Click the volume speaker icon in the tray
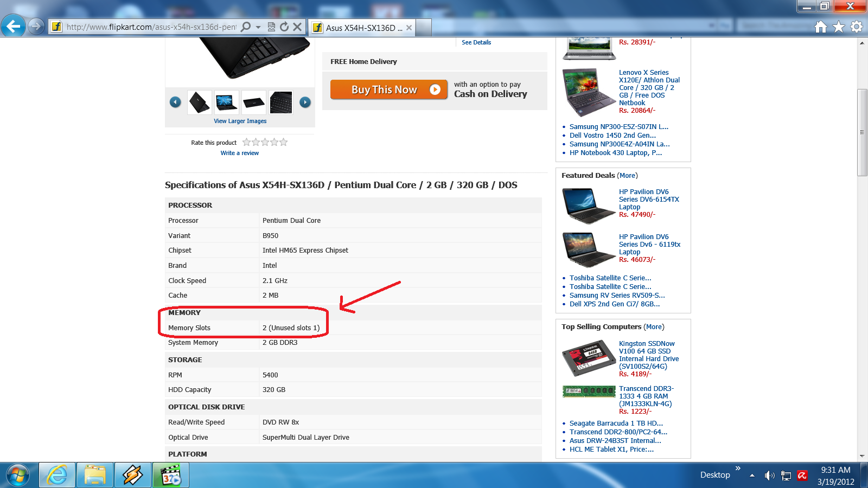 (x=769, y=476)
